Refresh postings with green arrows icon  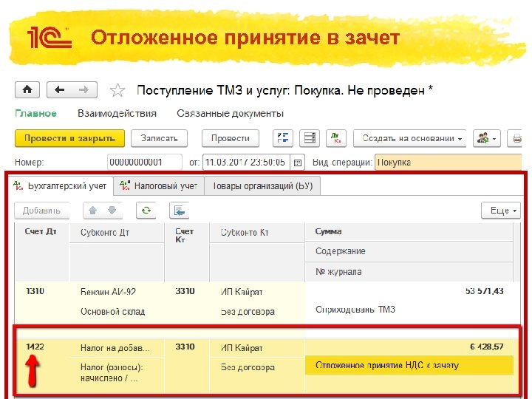click(x=146, y=211)
